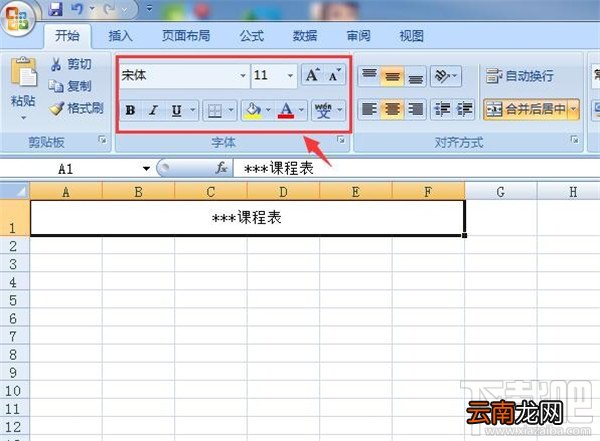Apply cell borders icon

click(215, 111)
